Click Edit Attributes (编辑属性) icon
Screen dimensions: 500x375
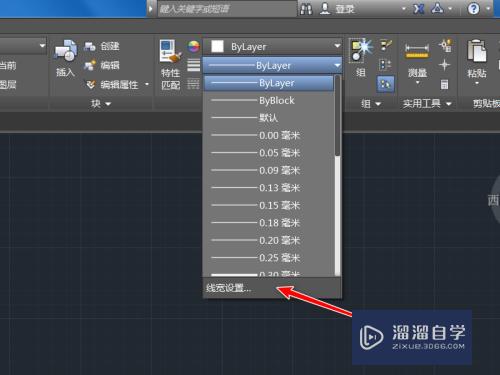(90, 85)
